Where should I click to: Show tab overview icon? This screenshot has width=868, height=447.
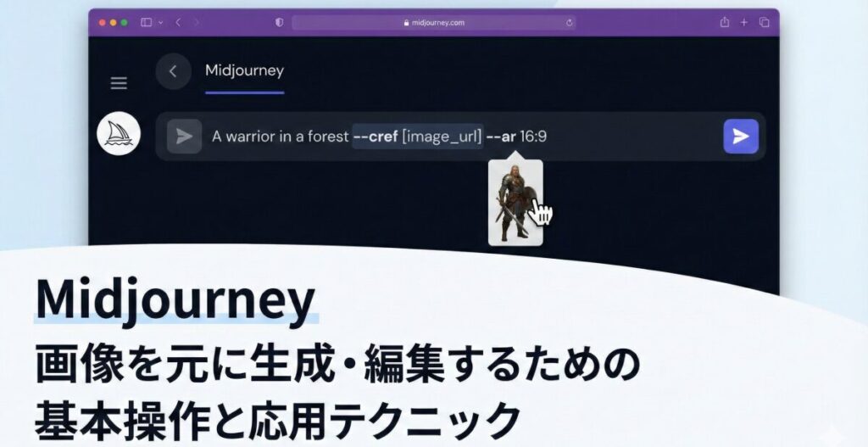coord(764,23)
